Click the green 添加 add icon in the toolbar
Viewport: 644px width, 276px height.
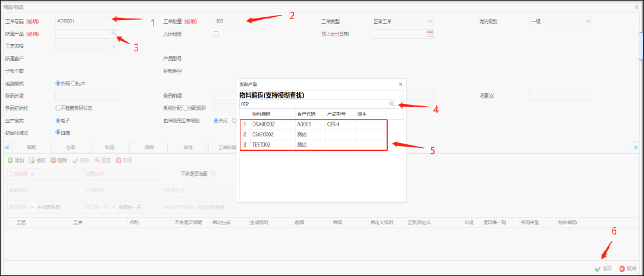click(11, 160)
